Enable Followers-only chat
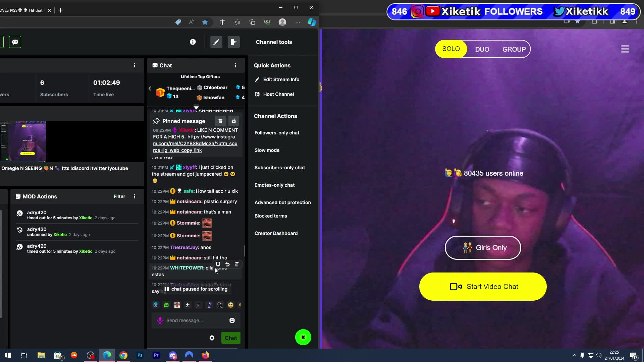 277,133
